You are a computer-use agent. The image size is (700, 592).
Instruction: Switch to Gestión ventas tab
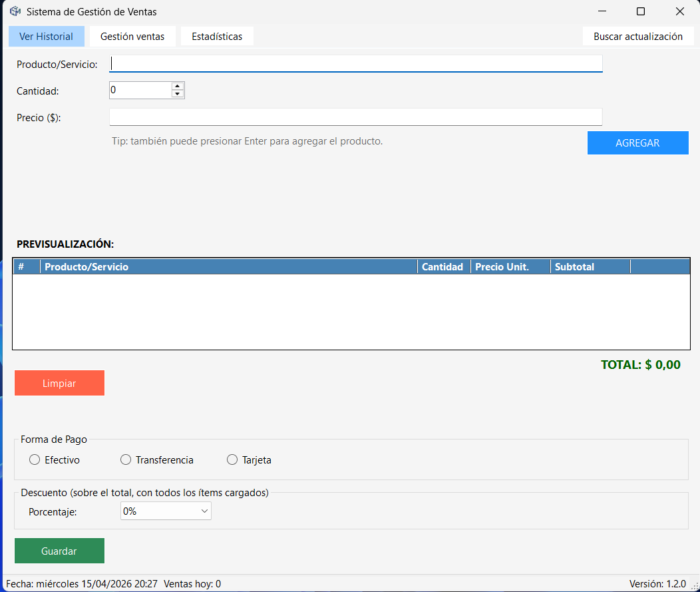pyautogui.click(x=132, y=37)
